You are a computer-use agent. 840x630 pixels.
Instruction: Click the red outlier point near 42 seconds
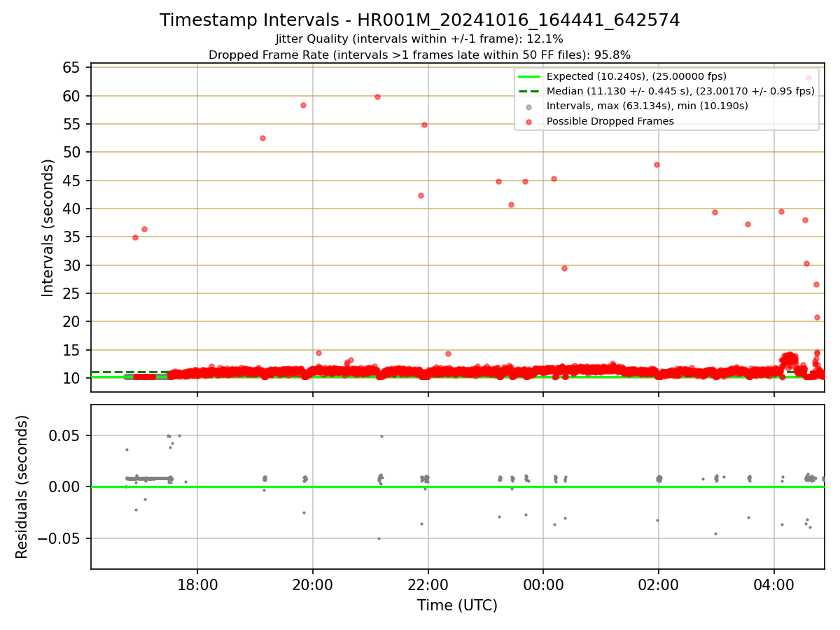click(421, 195)
